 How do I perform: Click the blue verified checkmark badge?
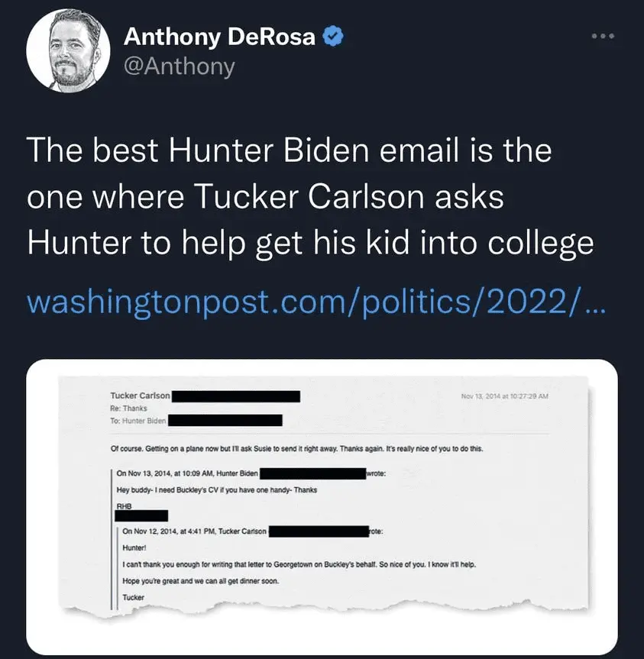point(331,36)
